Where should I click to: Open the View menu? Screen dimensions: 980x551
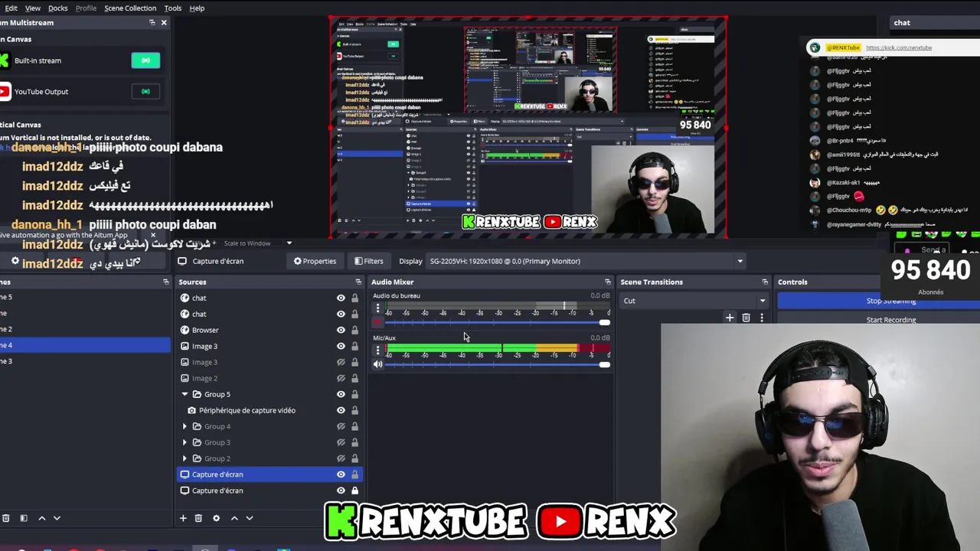pyautogui.click(x=33, y=8)
